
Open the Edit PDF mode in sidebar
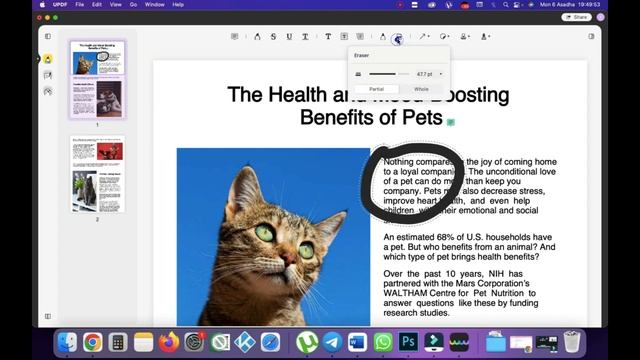click(48, 75)
